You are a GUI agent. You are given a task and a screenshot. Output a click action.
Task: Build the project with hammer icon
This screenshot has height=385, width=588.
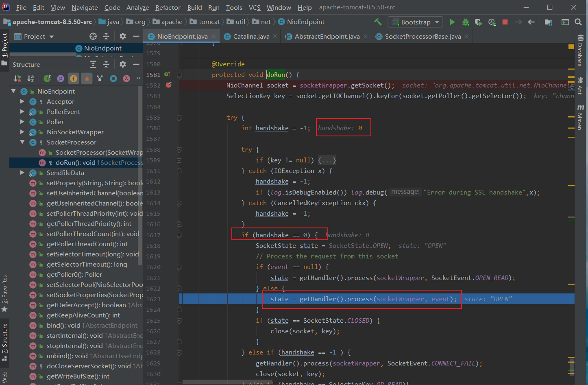click(378, 22)
